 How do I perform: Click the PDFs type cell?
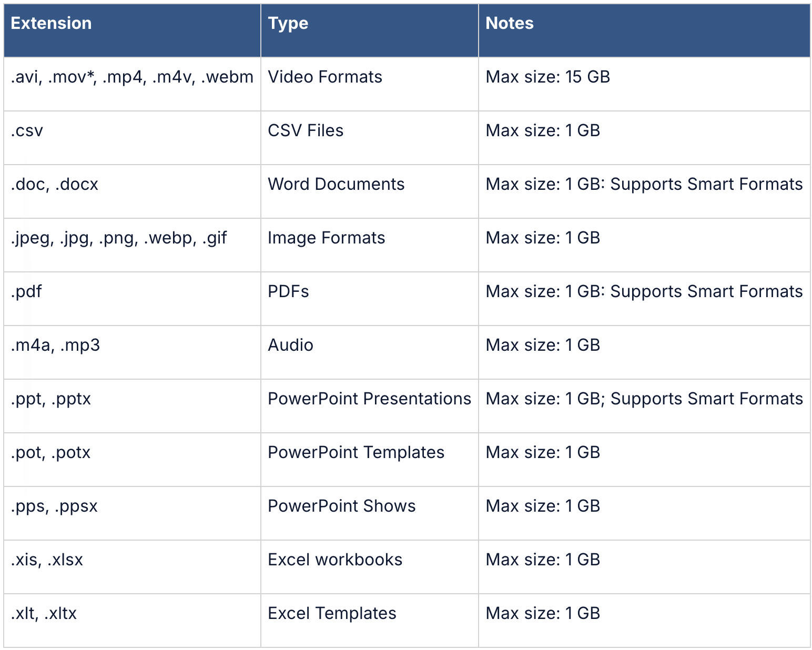pyautogui.click(x=288, y=292)
